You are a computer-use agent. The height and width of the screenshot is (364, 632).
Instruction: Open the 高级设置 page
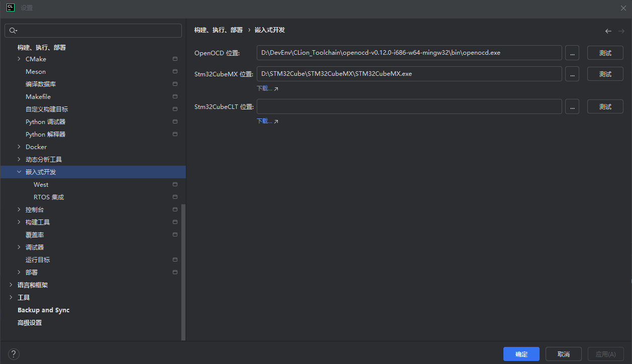point(30,322)
